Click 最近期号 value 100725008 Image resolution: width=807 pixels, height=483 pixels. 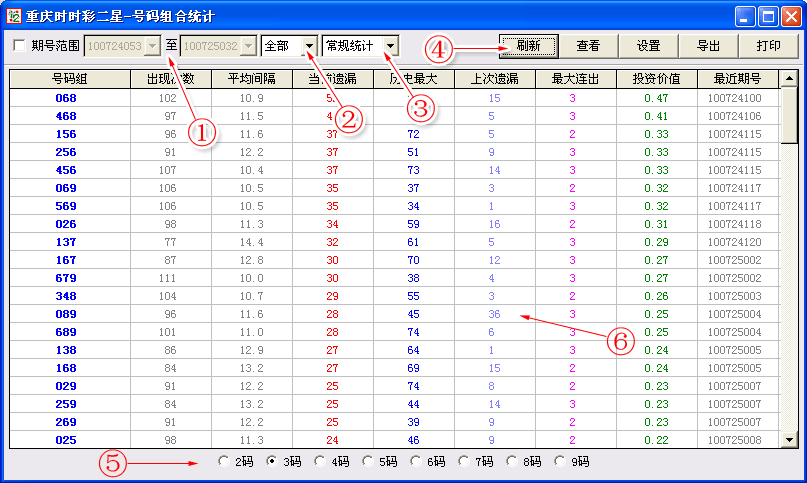(734, 440)
